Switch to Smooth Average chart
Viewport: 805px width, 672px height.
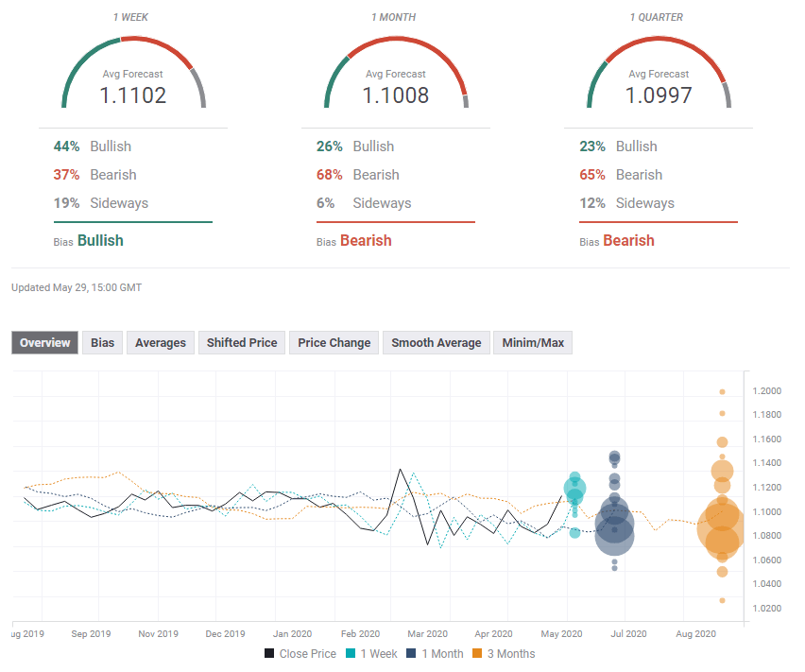click(x=436, y=343)
